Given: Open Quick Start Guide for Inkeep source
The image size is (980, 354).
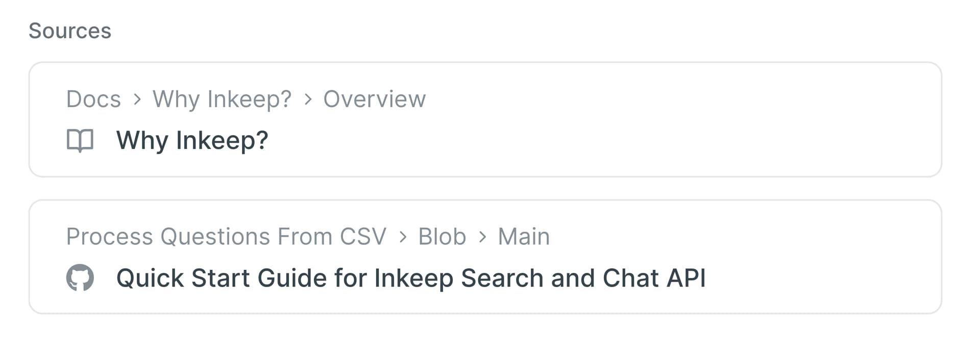Looking at the screenshot, I should pyautogui.click(x=411, y=278).
